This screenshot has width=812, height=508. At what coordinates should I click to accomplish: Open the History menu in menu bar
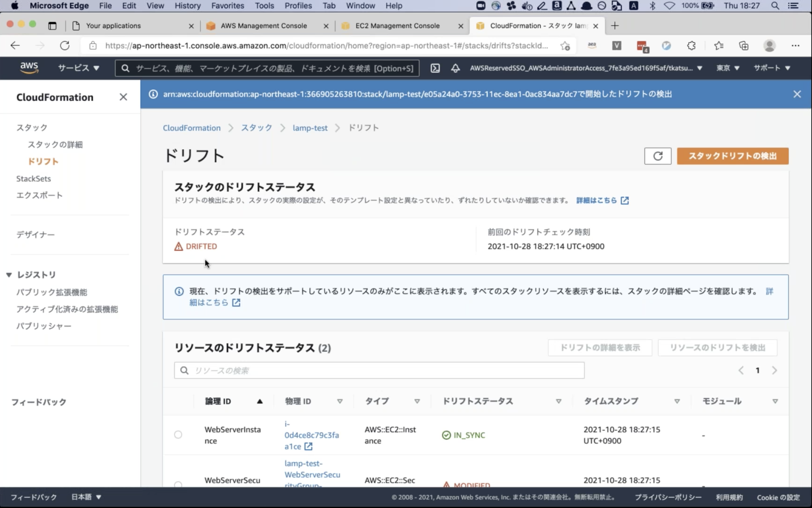(187, 6)
